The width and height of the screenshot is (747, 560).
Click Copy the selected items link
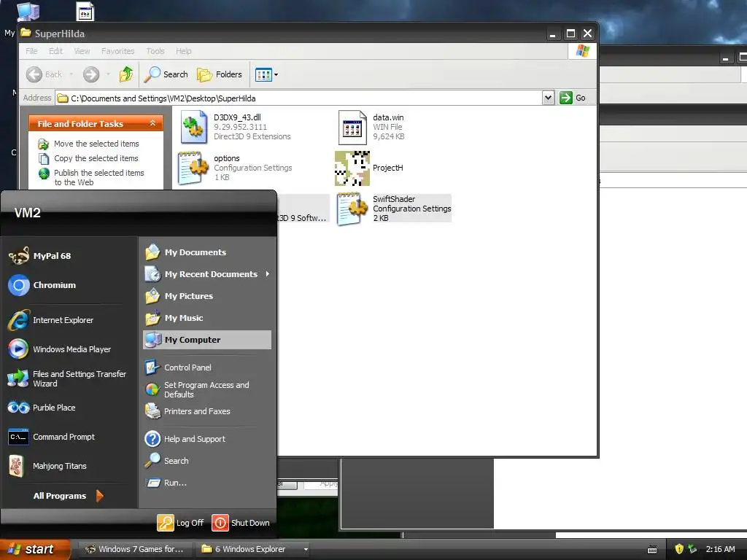pos(96,158)
